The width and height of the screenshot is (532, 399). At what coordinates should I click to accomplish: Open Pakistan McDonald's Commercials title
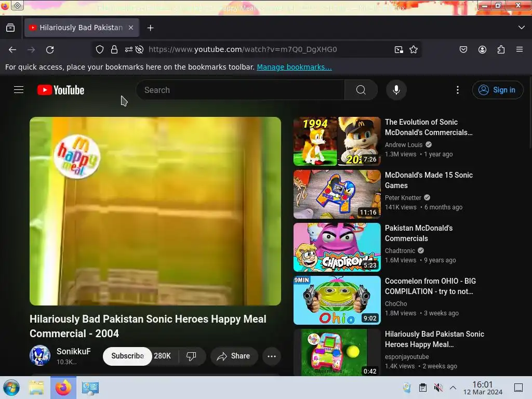point(419,233)
